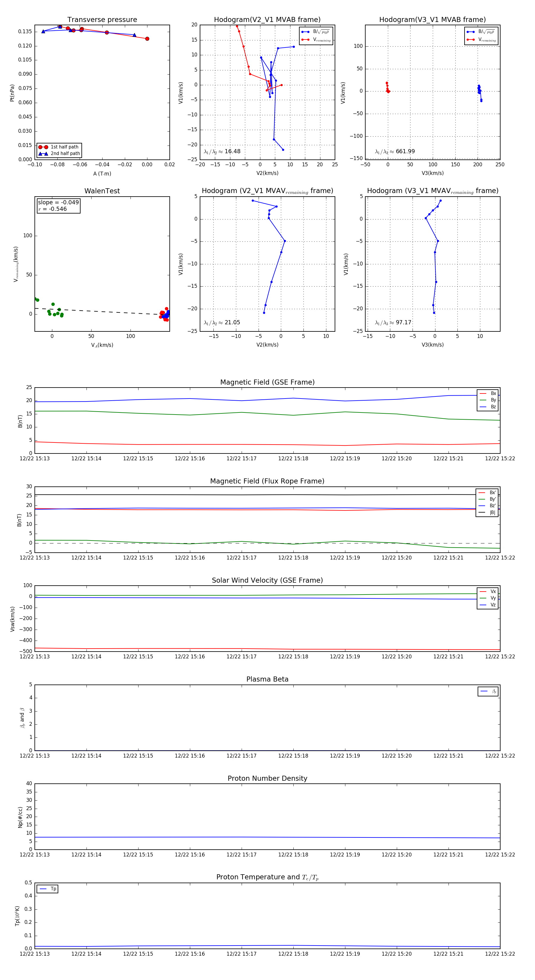Click the eigenvalue ratio text "97.17"
The height and width of the screenshot is (980, 535).
404,323
